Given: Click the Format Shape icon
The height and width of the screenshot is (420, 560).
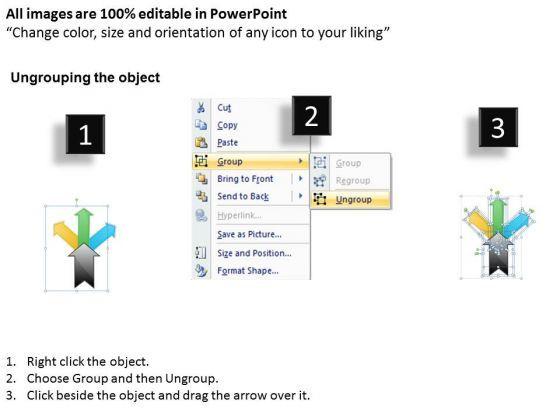Looking at the screenshot, I should [x=201, y=270].
